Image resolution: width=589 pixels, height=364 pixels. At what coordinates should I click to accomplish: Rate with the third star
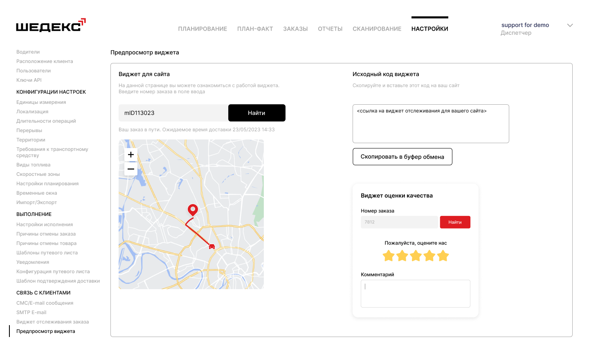(x=416, y=256)
